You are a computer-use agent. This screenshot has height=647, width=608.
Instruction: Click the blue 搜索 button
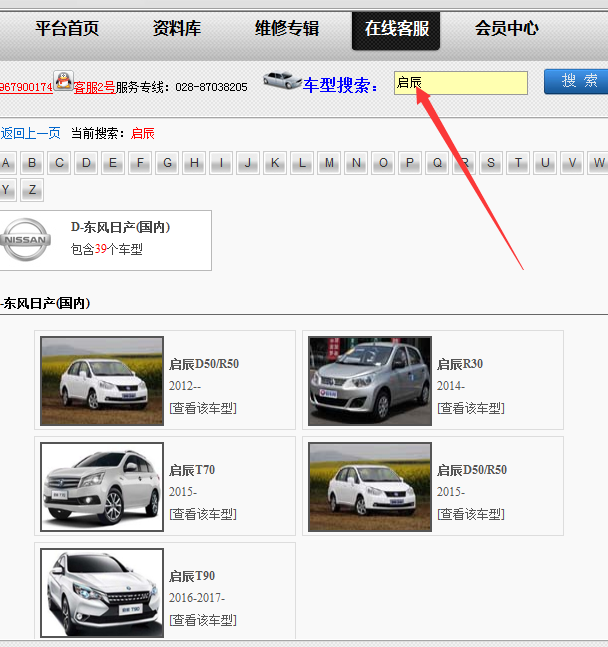tap(576, 82)
